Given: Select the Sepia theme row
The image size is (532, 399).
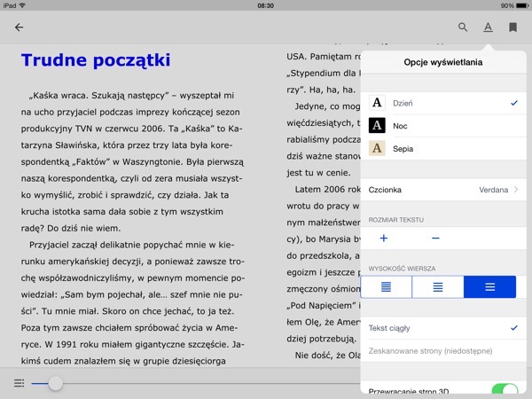Looking at the screenshot, I should [x=443, y=148].
